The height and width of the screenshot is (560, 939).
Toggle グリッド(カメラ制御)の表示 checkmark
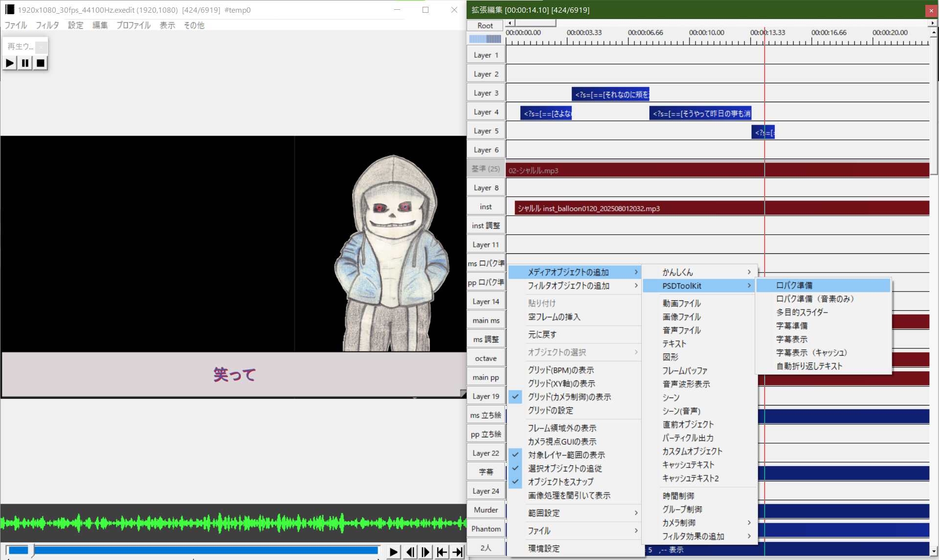(x=569, y=397)
